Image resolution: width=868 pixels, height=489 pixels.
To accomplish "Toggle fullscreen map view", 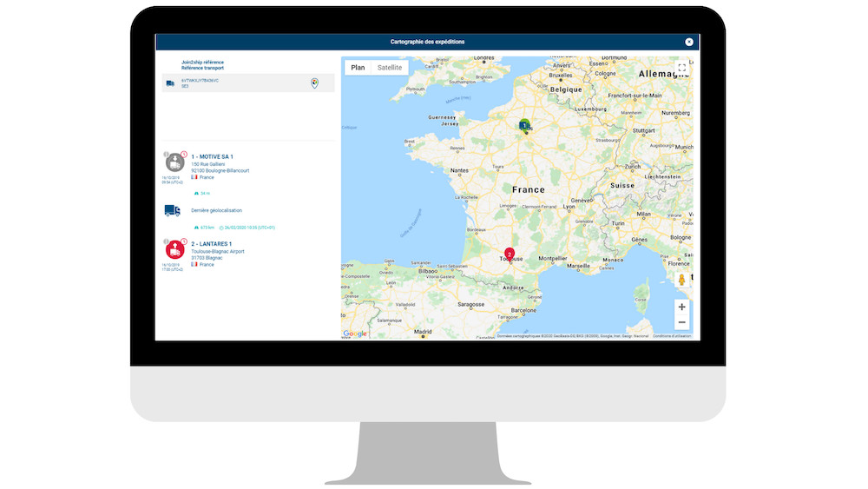I will point(682,68).
